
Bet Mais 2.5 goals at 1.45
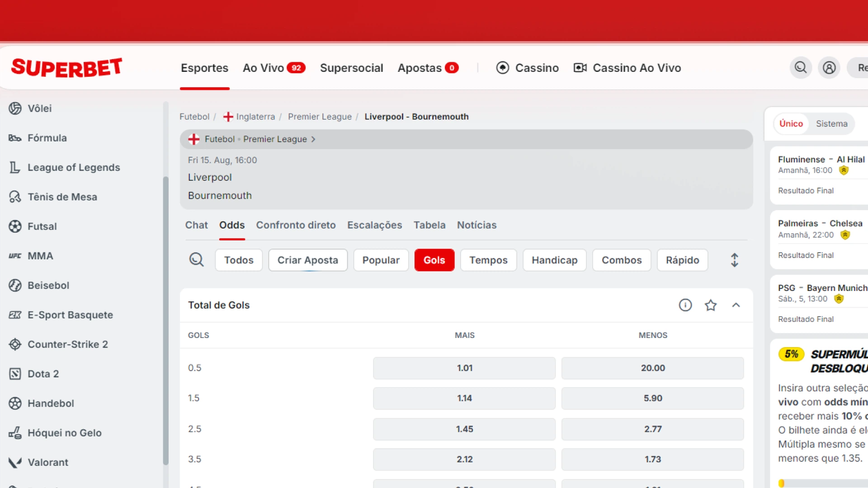[x=464, y=429]
